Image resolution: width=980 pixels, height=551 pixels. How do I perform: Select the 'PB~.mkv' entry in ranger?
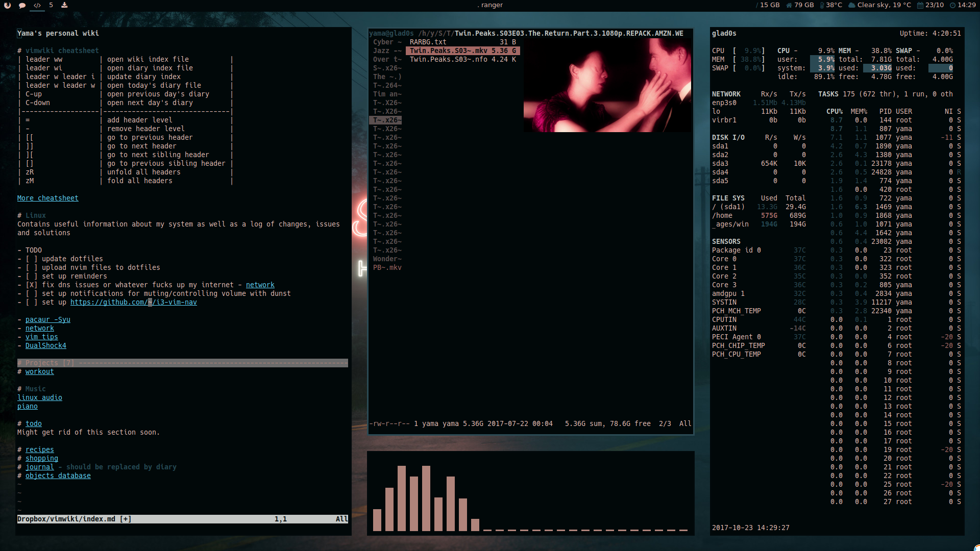386,267
